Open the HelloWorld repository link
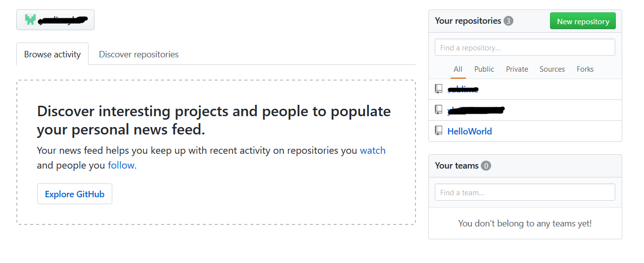The width and height of the screenshot is (644, 263). click(469, 131)
